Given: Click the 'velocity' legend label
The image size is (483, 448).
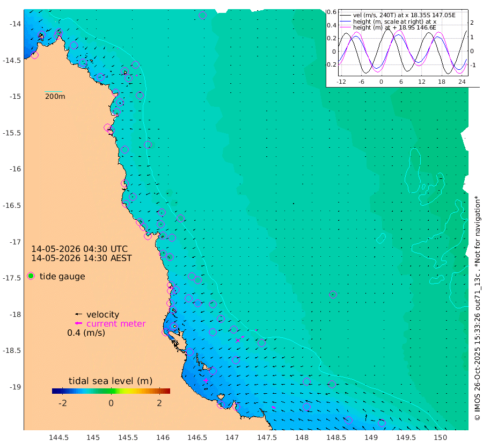Looking at the screenshot, I should (x=103, y=314).
